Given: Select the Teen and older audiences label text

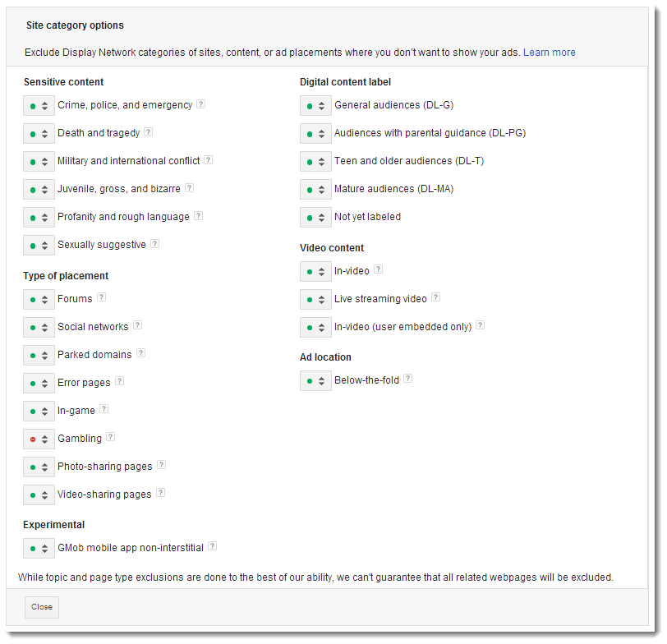Looking at the screenshot, I should [x=408, y=161].
